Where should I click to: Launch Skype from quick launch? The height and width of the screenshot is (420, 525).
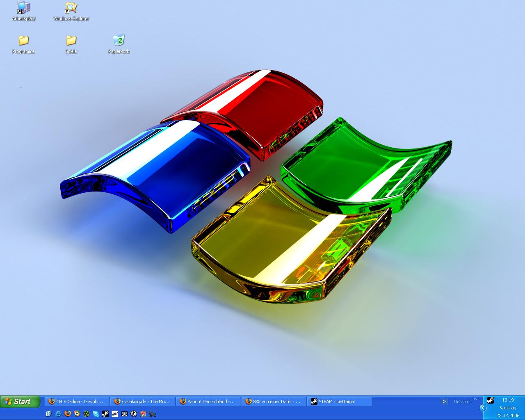coord(96,414)
